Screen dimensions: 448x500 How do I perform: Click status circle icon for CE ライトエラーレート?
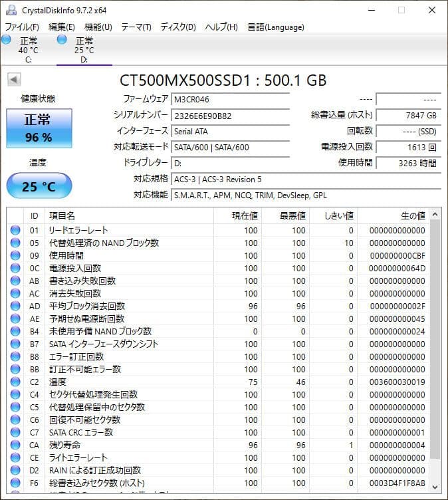[15, 457]
